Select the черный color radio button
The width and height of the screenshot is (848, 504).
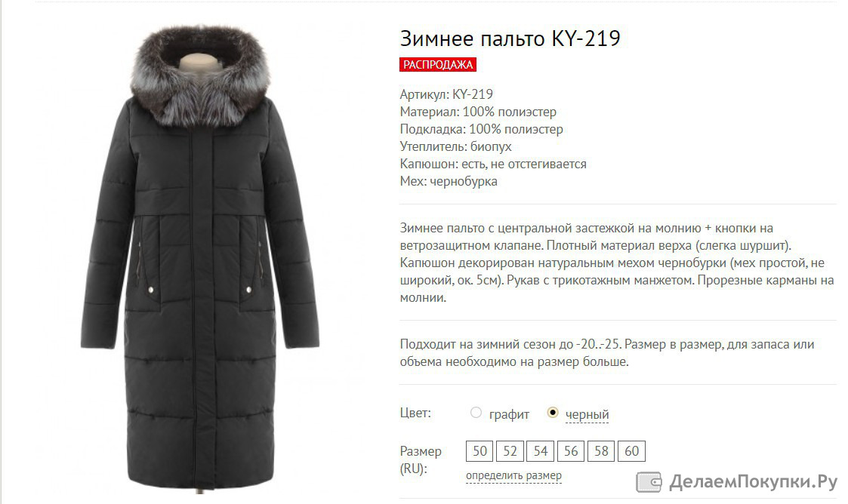click(x=552, y=413)
